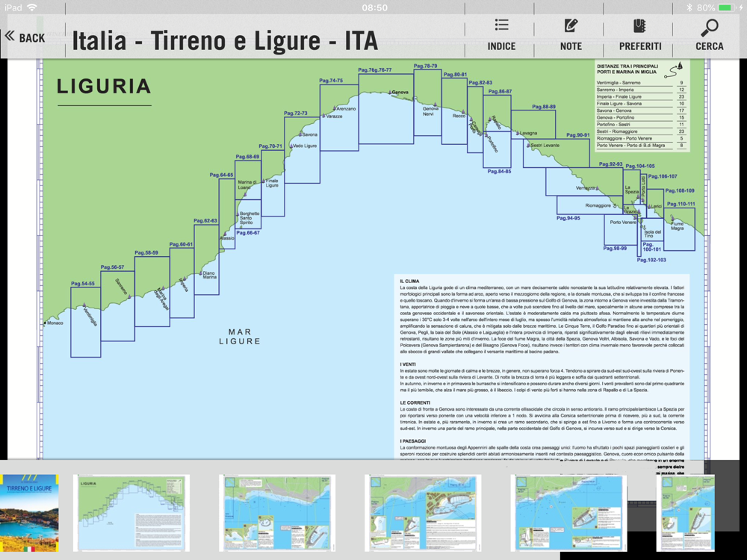Tap the battery indicator icon
The height and width of the screenshot is (560, 747).
(x=728, y=7)
